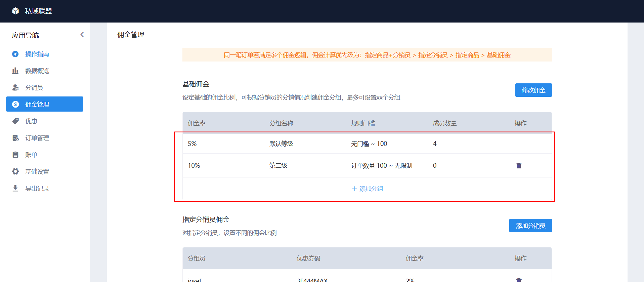Image resolution: width=644 pixels, height=282 pixels.
Task: Click the 基础佣金 section heading
Action: click(x=196, y=84)
